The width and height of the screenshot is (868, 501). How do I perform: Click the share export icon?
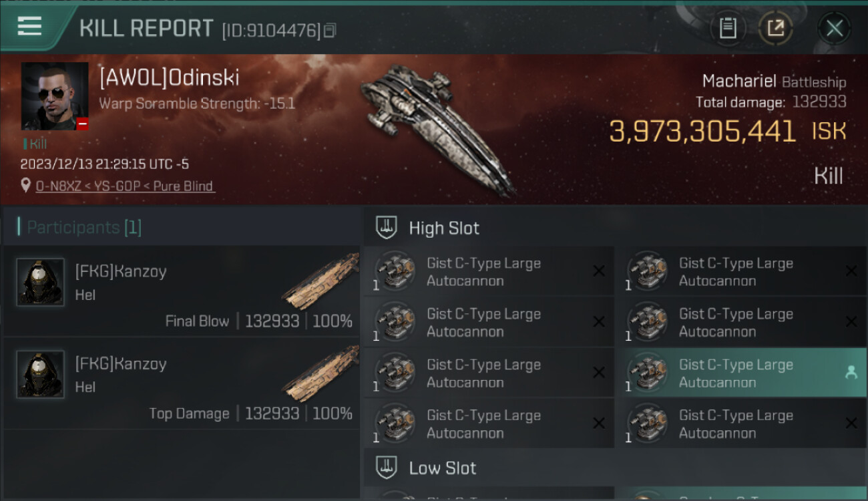775,28
